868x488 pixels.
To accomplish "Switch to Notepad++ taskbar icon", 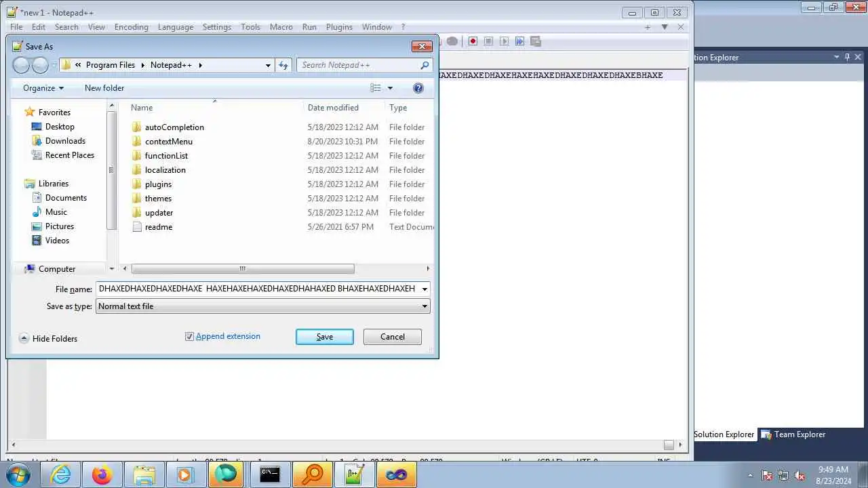I will (x=354, y=474).
